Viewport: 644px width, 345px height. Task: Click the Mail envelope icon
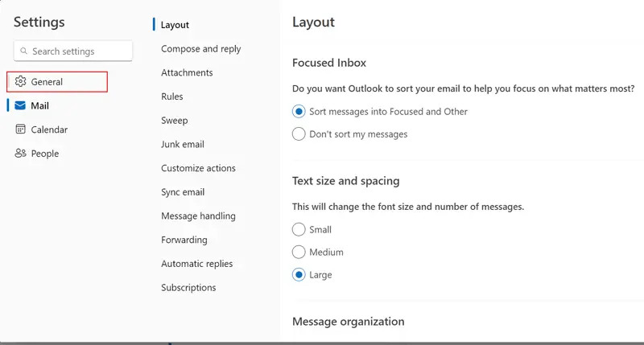tap(21, 105)
